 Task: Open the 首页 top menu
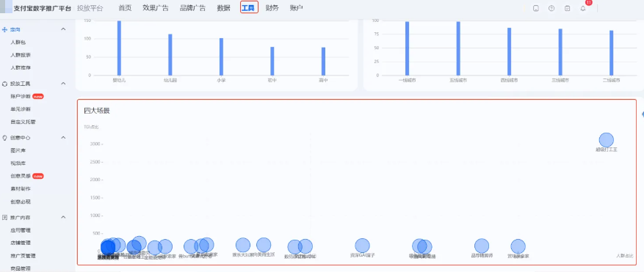(125, 8)
